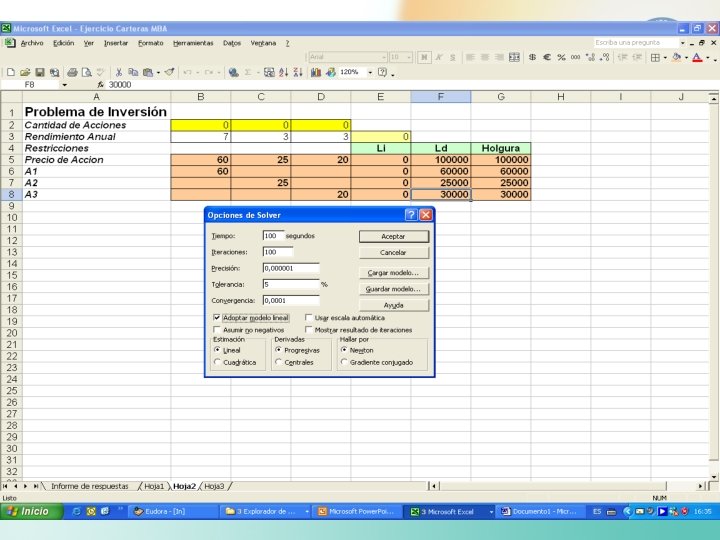Click the Merge and Center icon
This screenshot has height=540, width=720.
point(515,57)
